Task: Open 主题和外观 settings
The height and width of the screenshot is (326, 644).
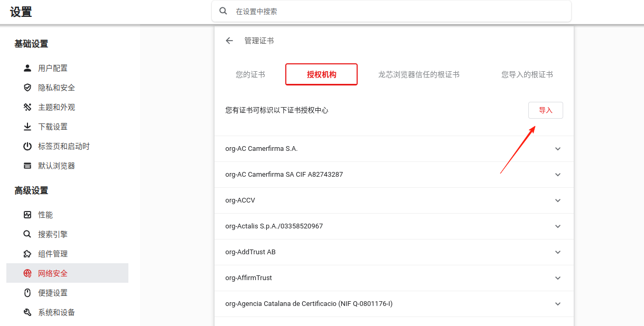Action: 67,107
